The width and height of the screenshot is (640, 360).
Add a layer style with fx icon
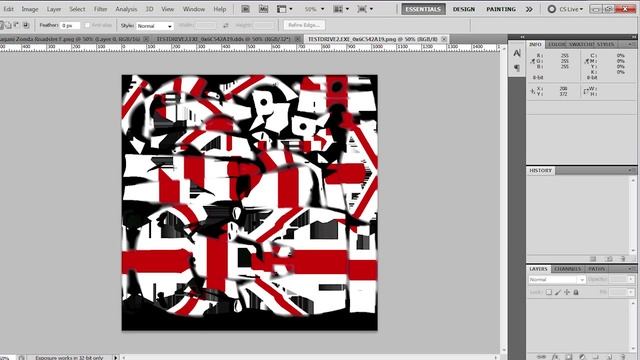(556, 357)
